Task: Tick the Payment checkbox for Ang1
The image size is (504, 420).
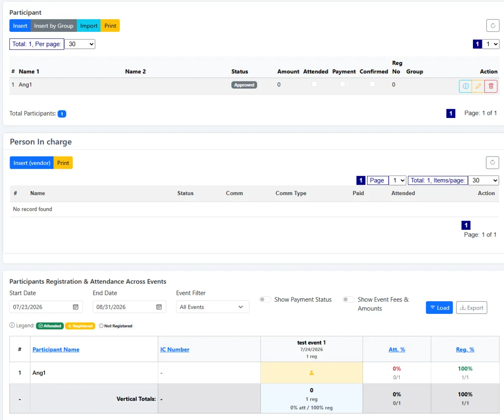Action: 343,84
